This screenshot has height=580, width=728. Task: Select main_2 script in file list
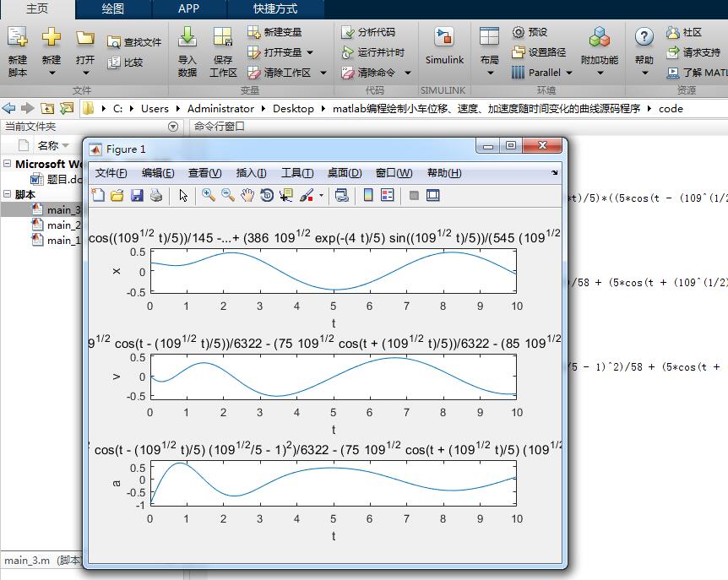point(57,225)
